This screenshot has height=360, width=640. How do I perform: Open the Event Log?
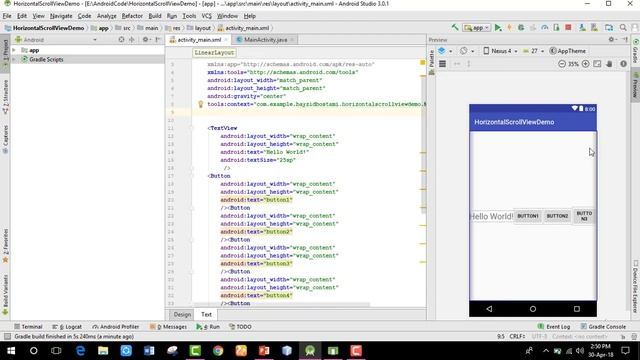[554, 327]
